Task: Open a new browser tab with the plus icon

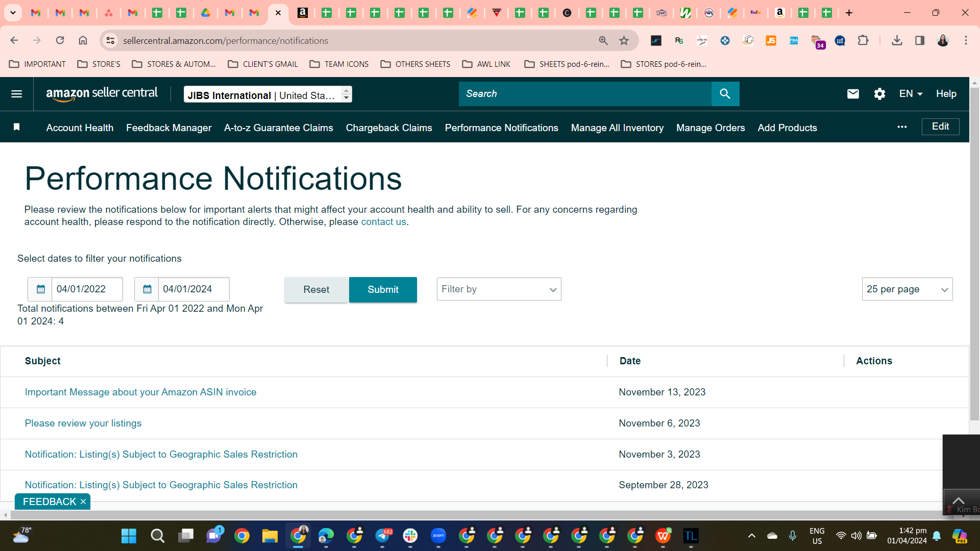Action: point(849,13)
